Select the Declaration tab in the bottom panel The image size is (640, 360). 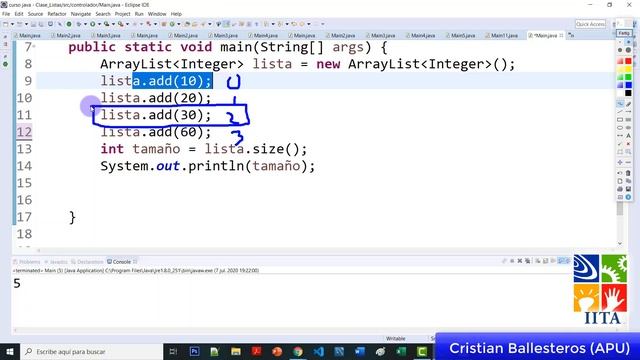tap(87, 262)
